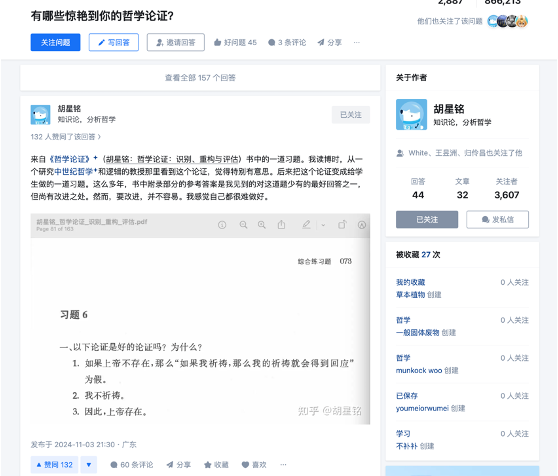Click White、王昱洲、归伶昌也关注了他 text
Screen dimensions: 558x476
pos(465,153)
